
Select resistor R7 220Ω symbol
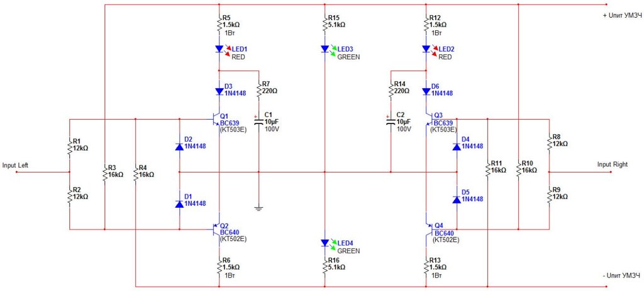(258, 91)
